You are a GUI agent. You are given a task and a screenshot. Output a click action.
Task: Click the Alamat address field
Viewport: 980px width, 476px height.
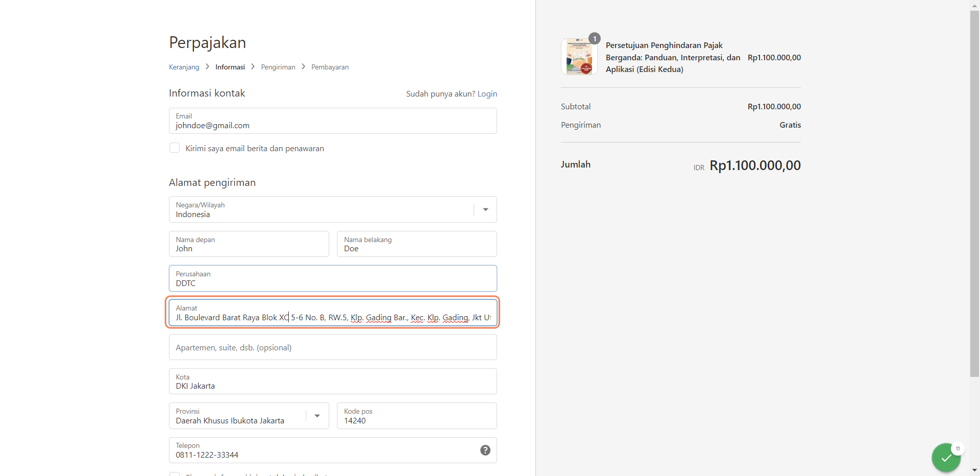(333, 313)
